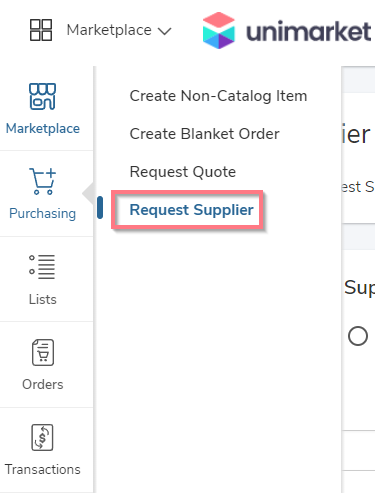Click the Transactions label in sidebar
Image resolution: width=375 pixels, height=493 pixels.
click(x=43, y=469)
